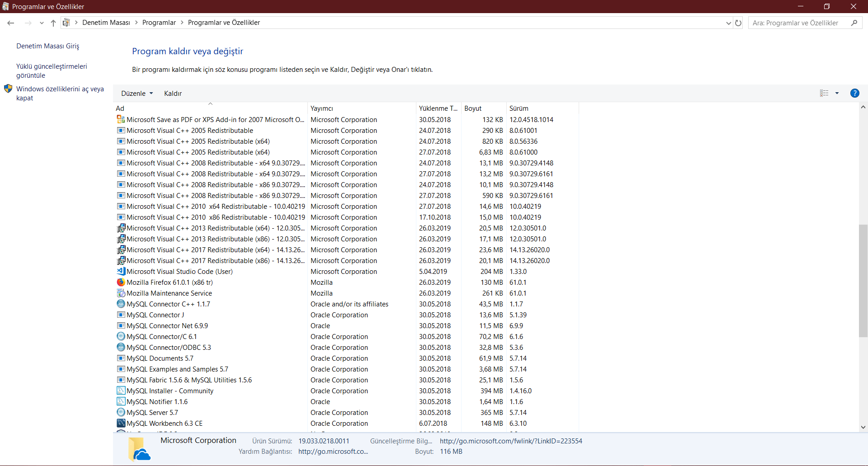Viewport: 868px width, 466px height.
Task: Open the recent locations dropdown arrow
Action: point(42,23)
